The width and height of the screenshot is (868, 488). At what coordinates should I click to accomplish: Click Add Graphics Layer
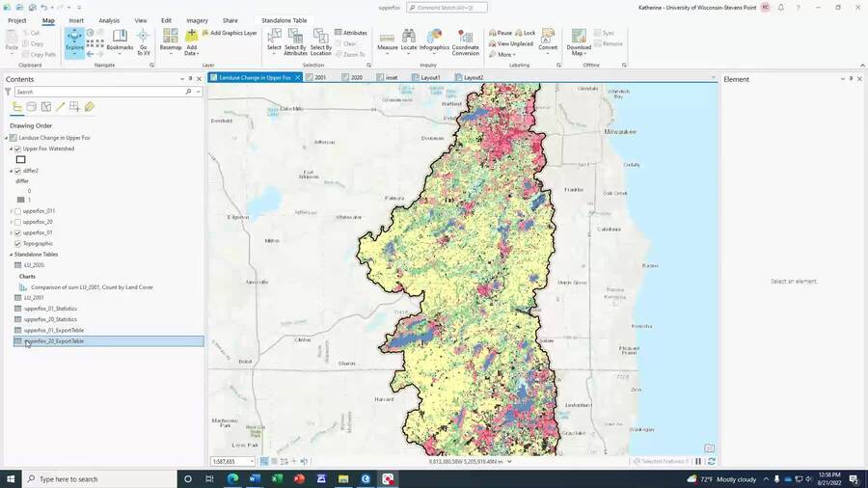[230, 33]
